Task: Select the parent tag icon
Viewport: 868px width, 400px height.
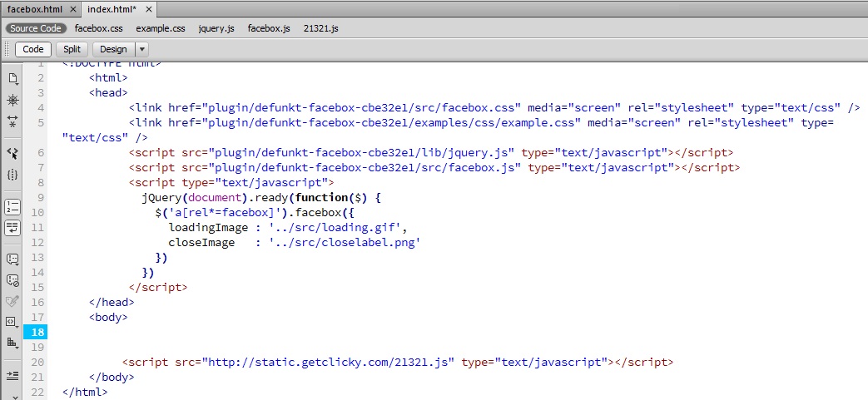Action: 12,153
